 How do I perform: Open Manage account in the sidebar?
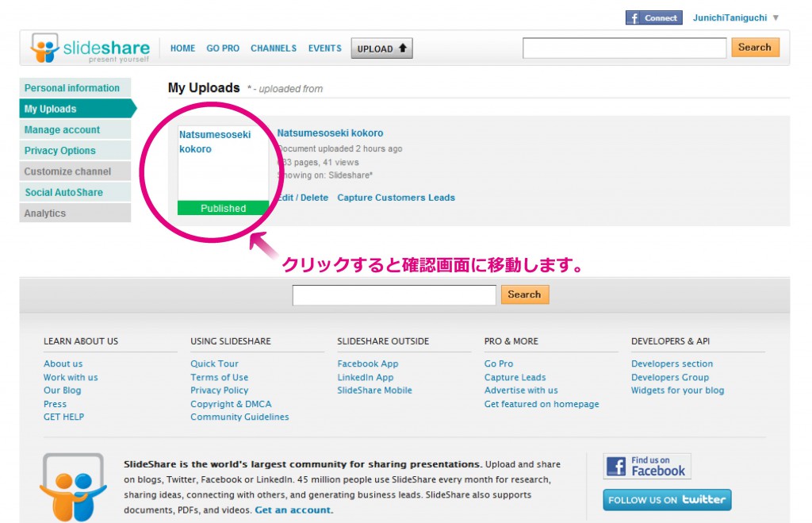tap(75, 129)
